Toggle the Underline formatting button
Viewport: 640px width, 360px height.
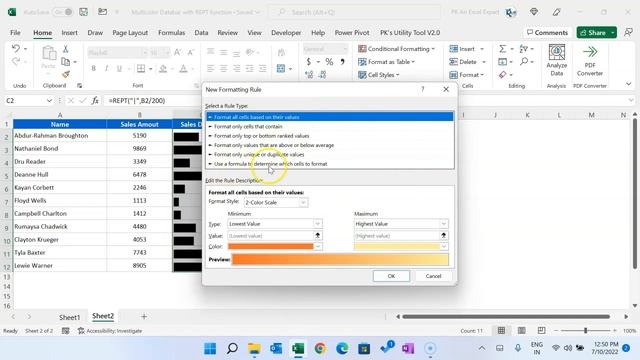click(119, 69)
